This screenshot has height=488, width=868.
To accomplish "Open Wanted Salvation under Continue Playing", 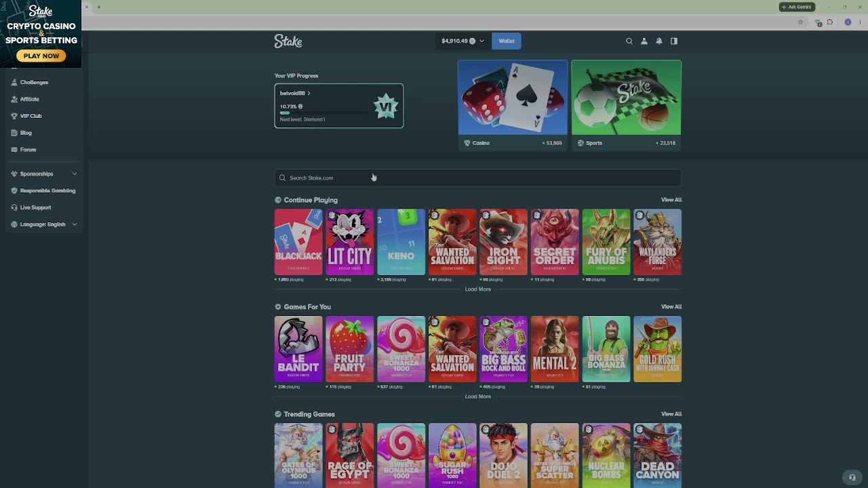I will coord(452,242).
